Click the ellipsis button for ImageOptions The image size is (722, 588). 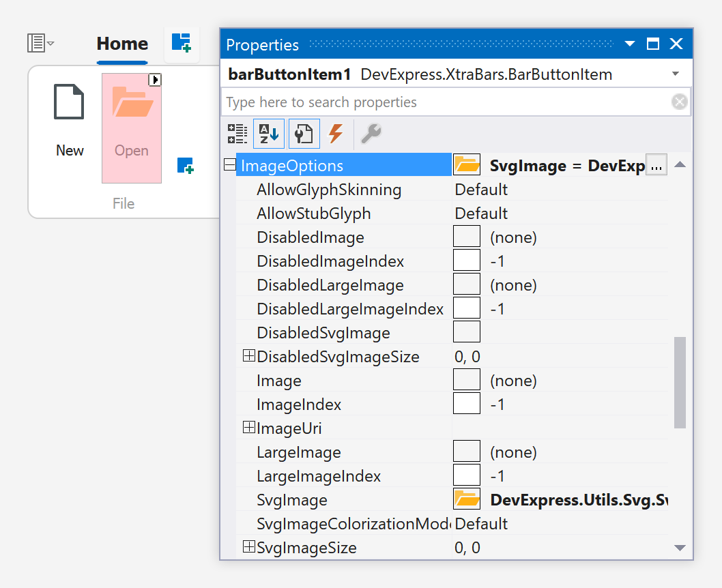click(x=656, y=166)
